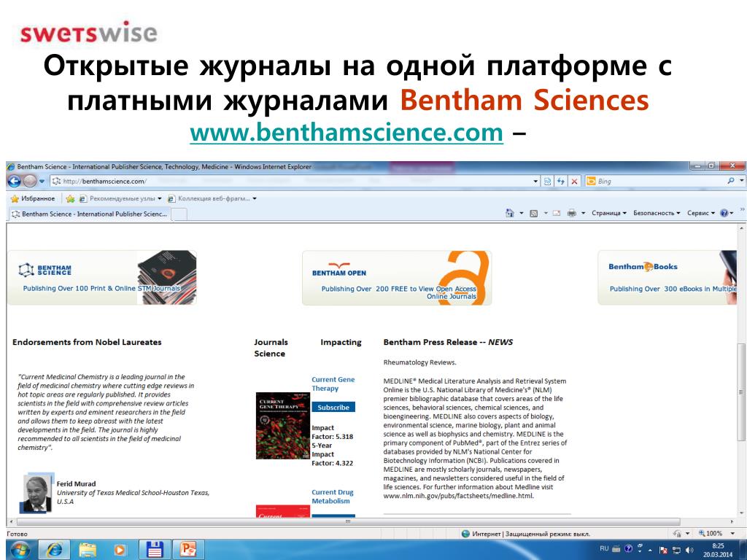Click the Refresh page icon

pyautogui.click(x=561, y=182)
